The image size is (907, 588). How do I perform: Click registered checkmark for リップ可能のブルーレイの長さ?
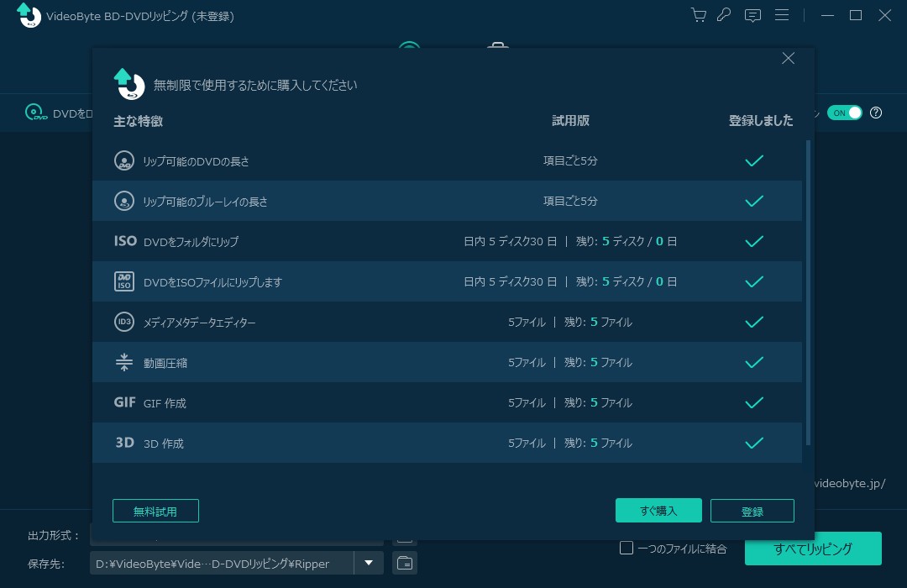[x=754, y=201]
